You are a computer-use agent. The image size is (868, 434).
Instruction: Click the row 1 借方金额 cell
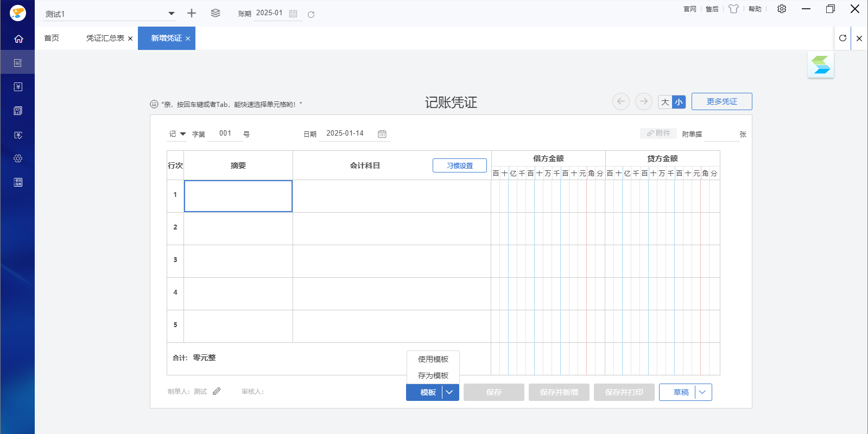click(548, 196)
